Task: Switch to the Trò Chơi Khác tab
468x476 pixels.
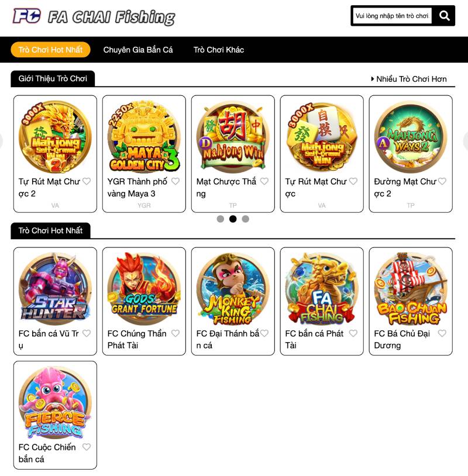Action: pos(219,50)
